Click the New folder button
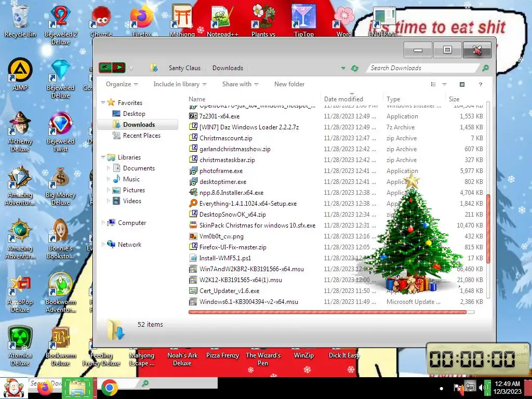 click(289, 84)
